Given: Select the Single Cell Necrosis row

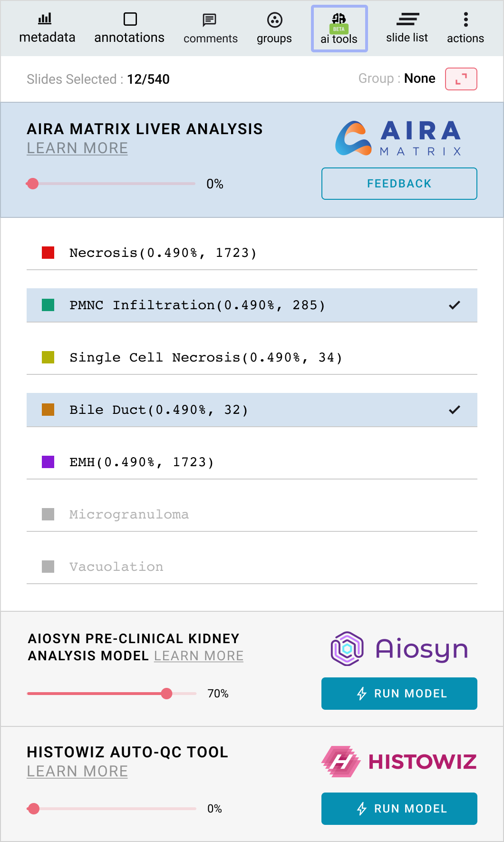Looking at the screenshot, I should [x=252, y=358].
